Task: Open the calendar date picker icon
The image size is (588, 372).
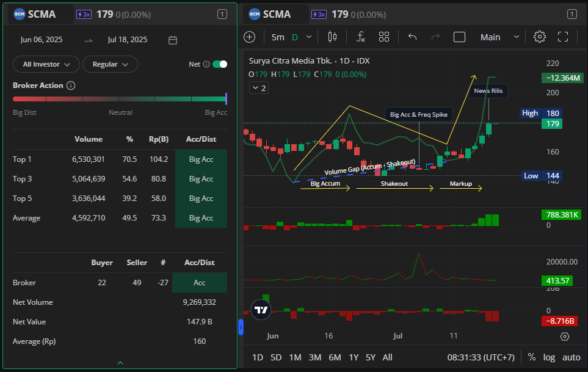Action: 173,40
